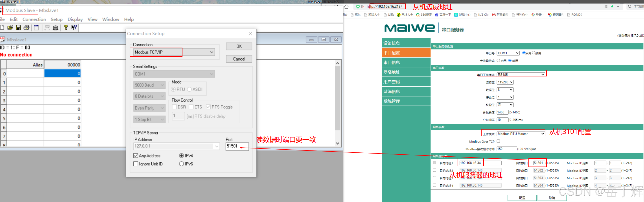Select 禁用 radio next to COM1
The height and width of the screenshot is (202, 644).
click(x=534, y=53)
